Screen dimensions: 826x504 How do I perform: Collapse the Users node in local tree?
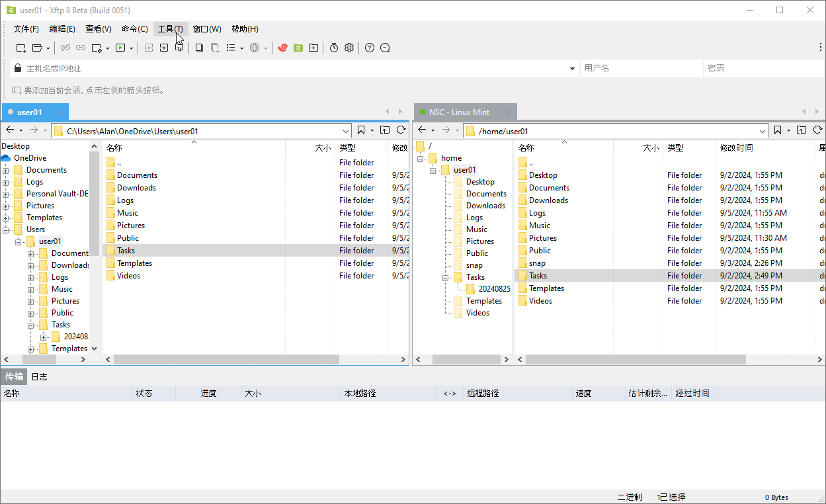(6, 230)
